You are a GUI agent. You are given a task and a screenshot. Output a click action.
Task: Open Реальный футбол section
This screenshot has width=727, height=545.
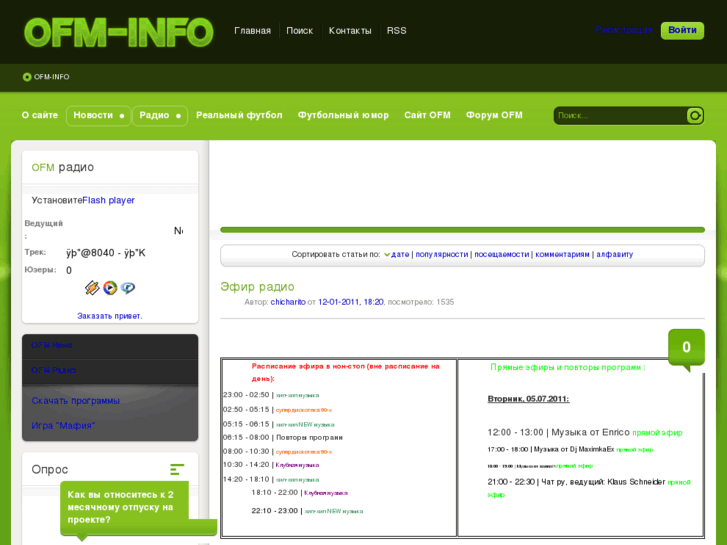point(239,115)
